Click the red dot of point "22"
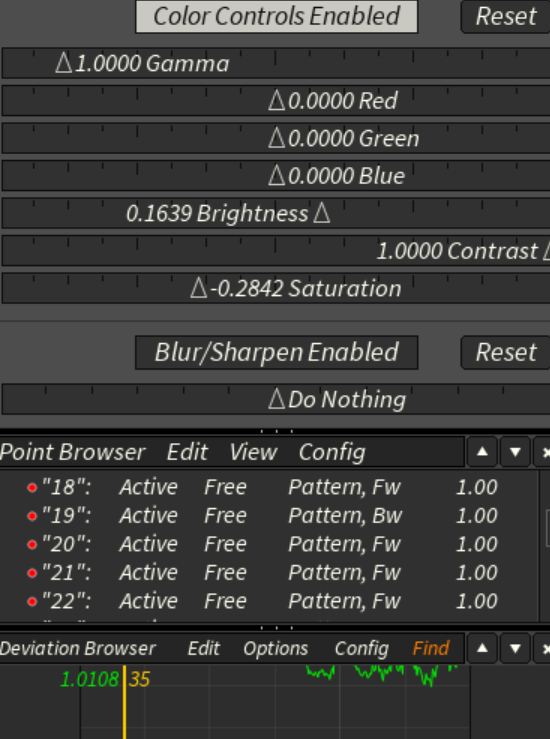This screenshot has width=550, height=739. (x=32, y=601)
